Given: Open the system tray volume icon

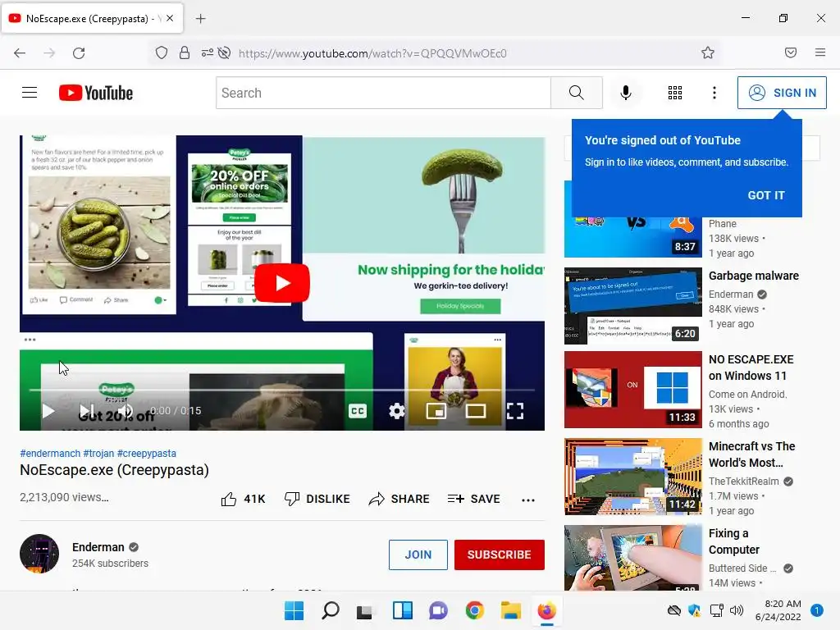Looking at the screenshot, I should 737,610.
